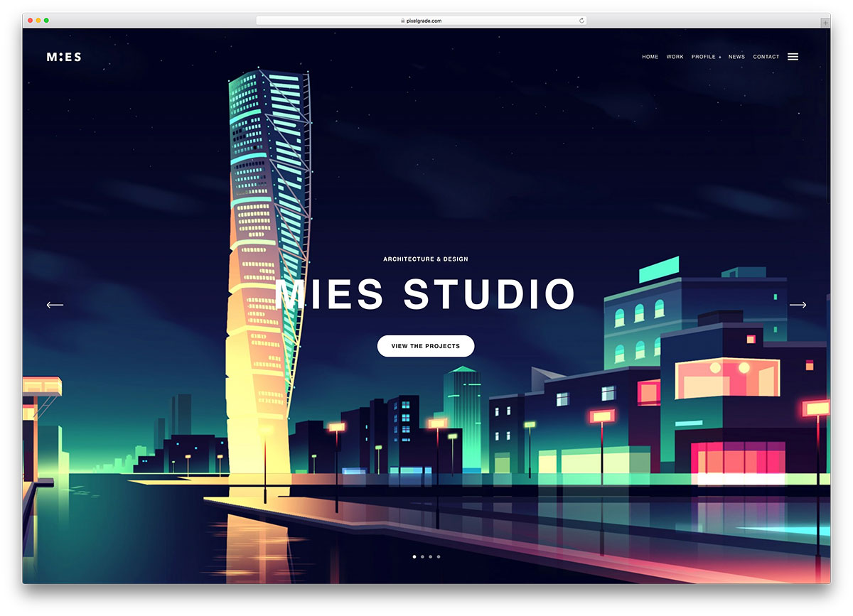Open the NEWS page link
The width and height of the screenshot is (853, 616).
coord(736,57)
